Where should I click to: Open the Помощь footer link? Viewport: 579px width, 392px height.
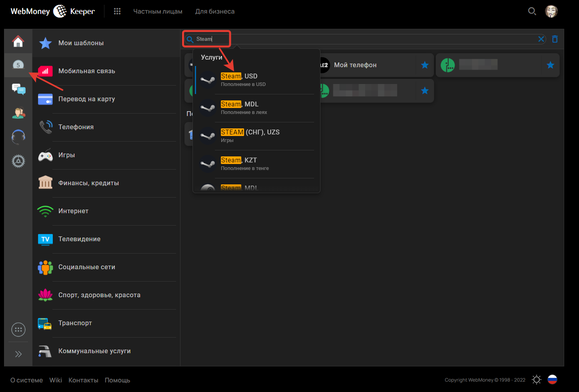pos(118,380)
